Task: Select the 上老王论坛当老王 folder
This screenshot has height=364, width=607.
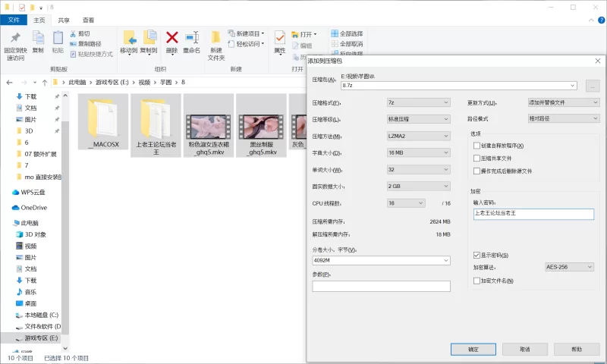Action: coord(156,125)
